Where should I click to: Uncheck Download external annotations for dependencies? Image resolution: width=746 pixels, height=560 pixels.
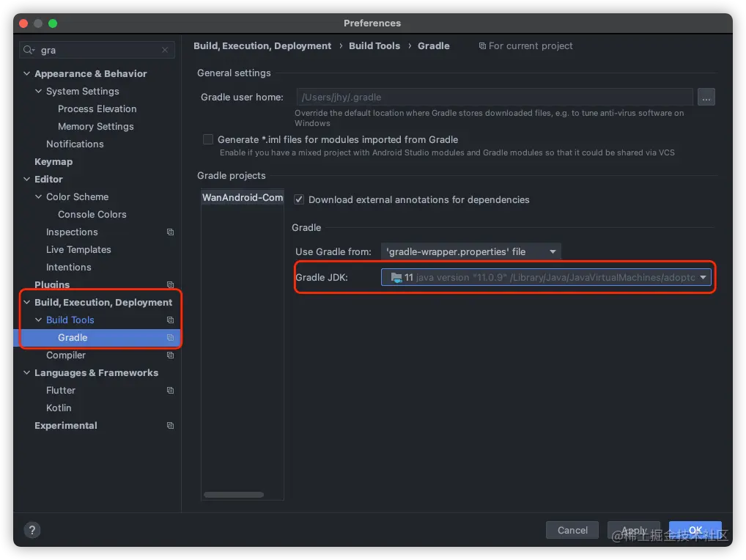tap(299, 199)
